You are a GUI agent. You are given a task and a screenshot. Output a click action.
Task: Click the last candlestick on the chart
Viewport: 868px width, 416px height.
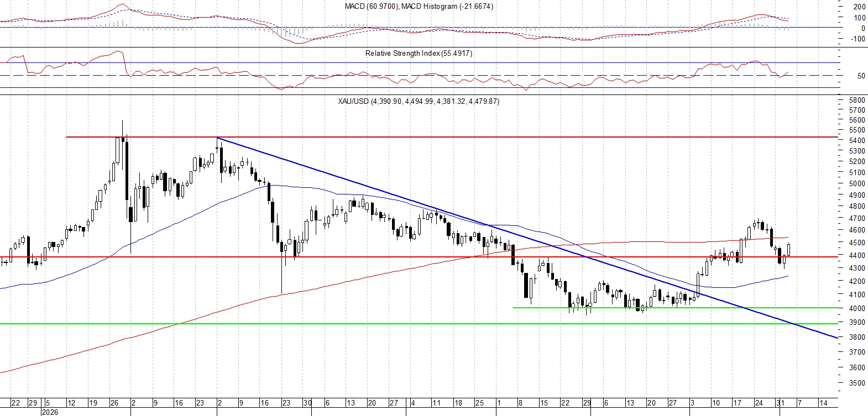coord(789,250)
